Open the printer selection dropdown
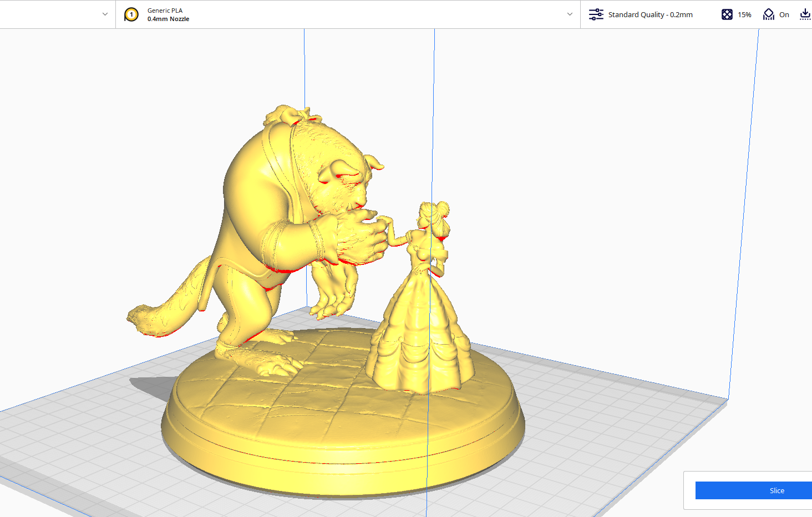812x517 pixels. click(105, 14)
